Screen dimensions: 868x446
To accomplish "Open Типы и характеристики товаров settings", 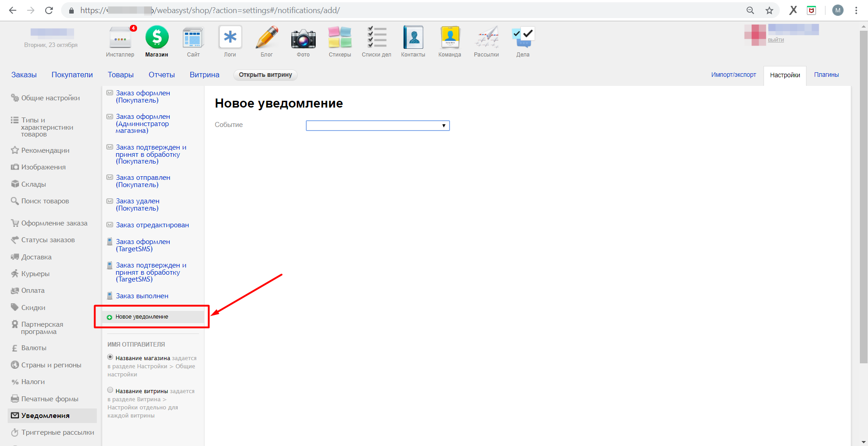I will [47, 127].
